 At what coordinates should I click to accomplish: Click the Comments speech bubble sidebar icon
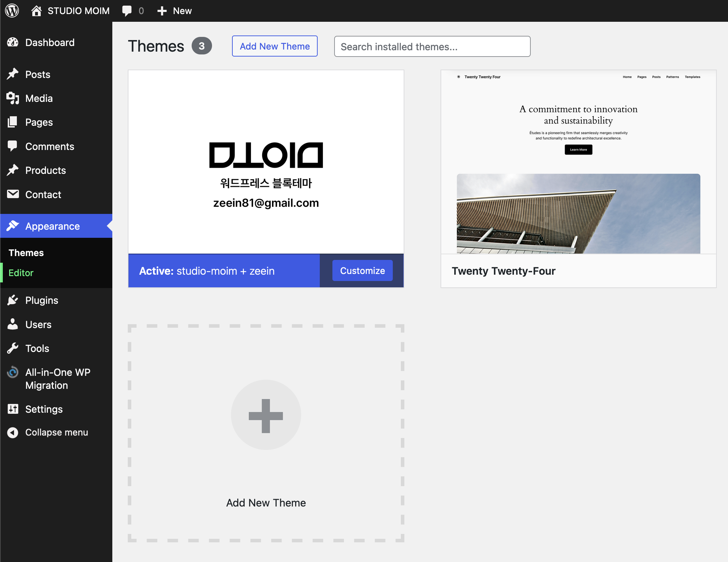pyautogui.click(x=13, y=146)
